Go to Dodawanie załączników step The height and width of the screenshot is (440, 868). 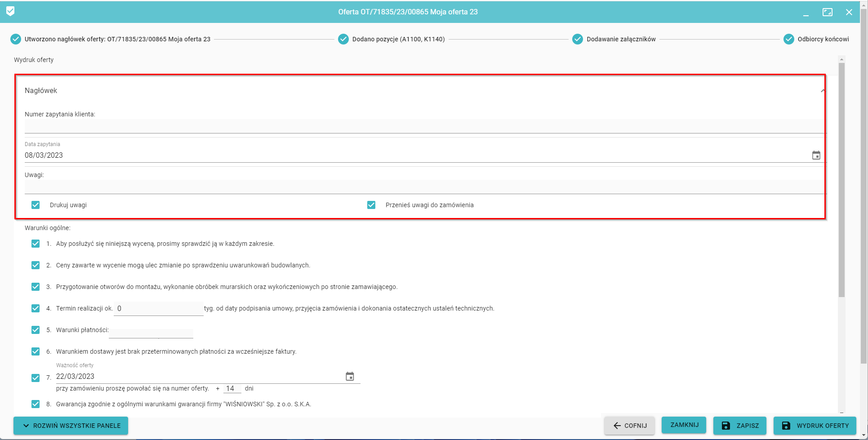click(621, 39)
